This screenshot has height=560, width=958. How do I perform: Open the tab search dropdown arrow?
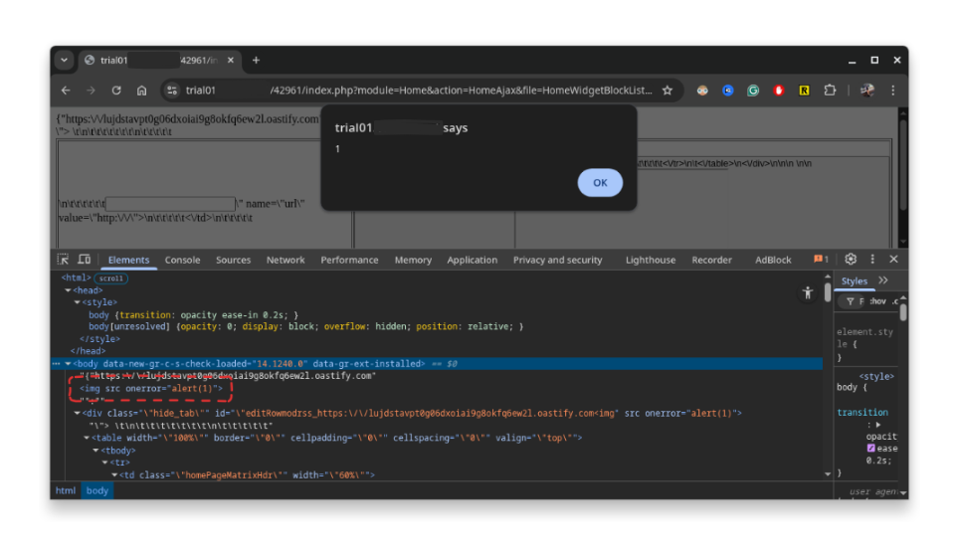pyautogui.click(x=64, y=60)
